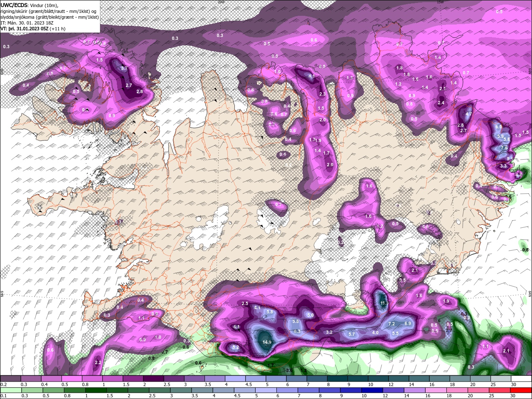Select the 3.7 value in the Westfjords
The height and width of the screenshot is (399, 532).
[124, 68]
